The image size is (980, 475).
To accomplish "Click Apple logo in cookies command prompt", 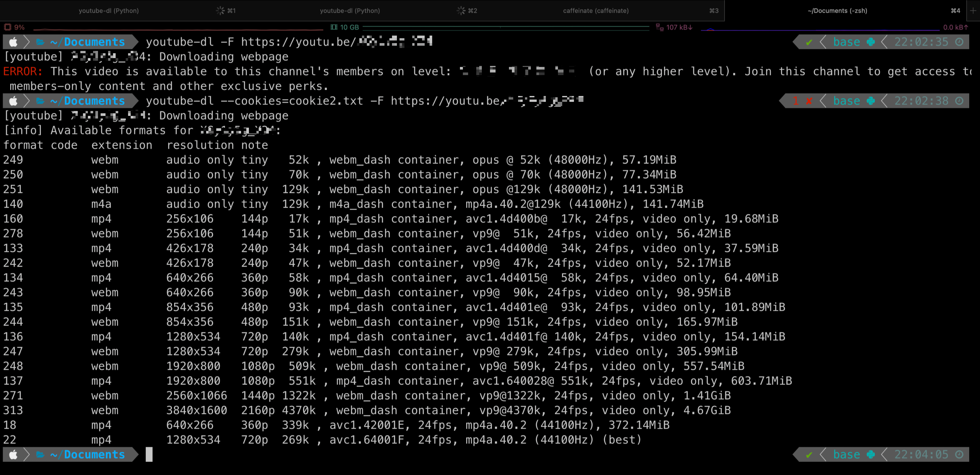I will (13, 101).
